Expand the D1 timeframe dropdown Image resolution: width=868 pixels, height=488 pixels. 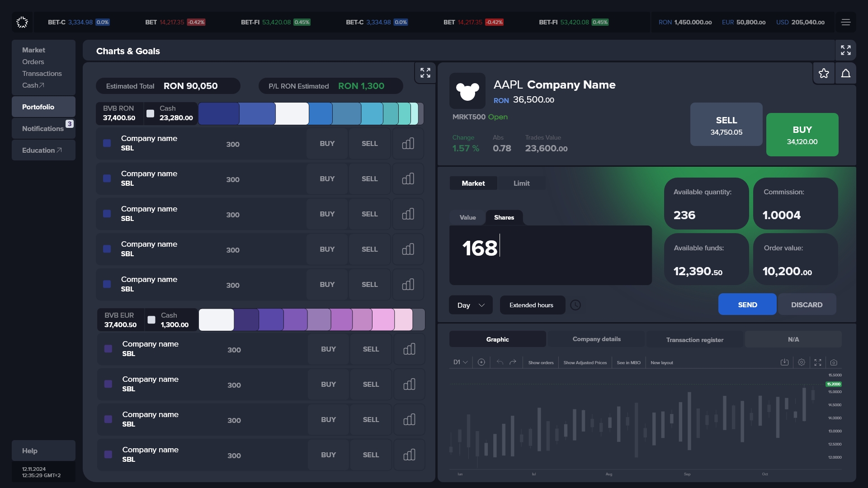[460, 362]
